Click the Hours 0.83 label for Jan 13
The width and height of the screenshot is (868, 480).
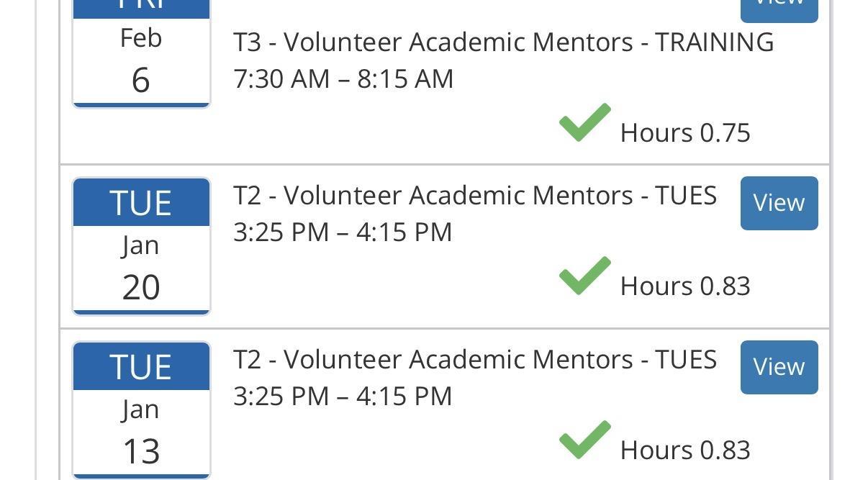[x=685, y=450]
